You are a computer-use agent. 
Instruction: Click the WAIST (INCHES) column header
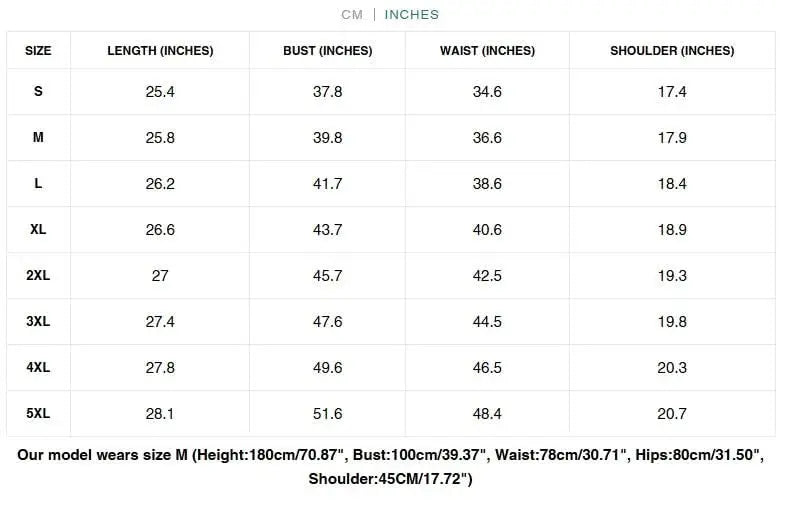pyautogui.click(x=487, y=51)
